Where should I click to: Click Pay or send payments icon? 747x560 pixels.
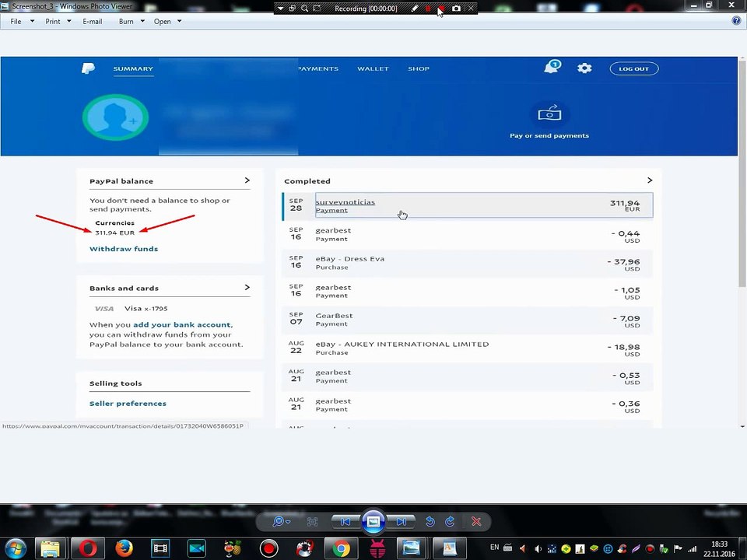pyautogui.click(x=549, y=114)
